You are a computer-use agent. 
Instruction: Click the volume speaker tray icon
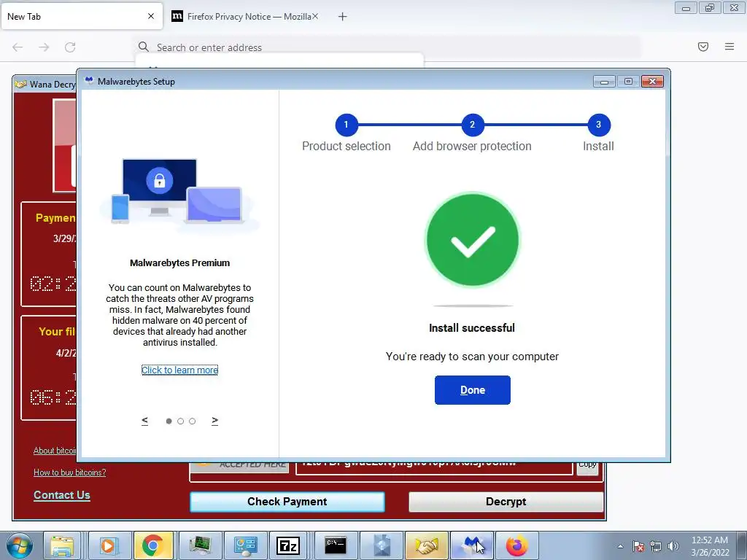click(673, 546)
